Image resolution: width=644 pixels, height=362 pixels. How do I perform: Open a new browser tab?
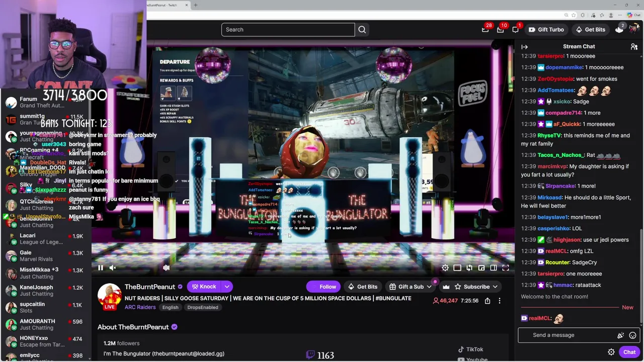[x=196, y=5]
